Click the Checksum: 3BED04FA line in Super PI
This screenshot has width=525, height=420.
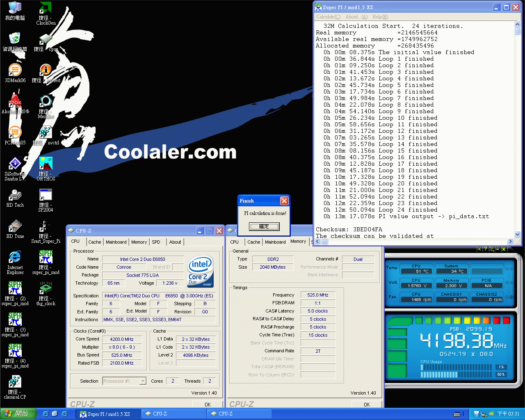coord(349,229)
